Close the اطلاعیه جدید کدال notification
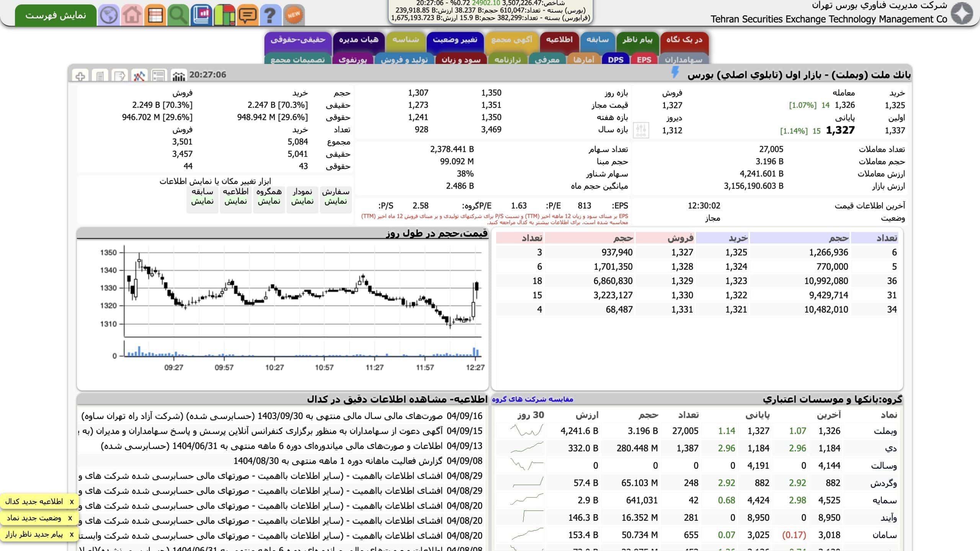980x551 pixels. 72,502
